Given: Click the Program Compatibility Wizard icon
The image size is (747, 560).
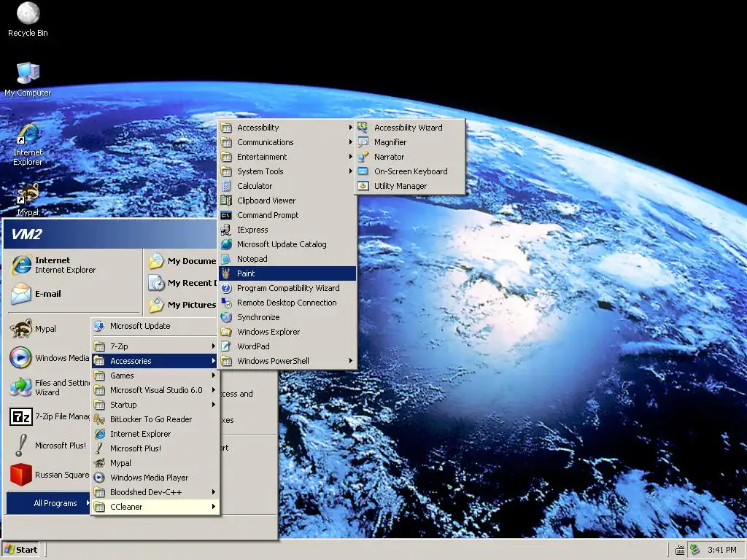Looking at the screenshot, I should pyautogui.click(x=226, y=288).
